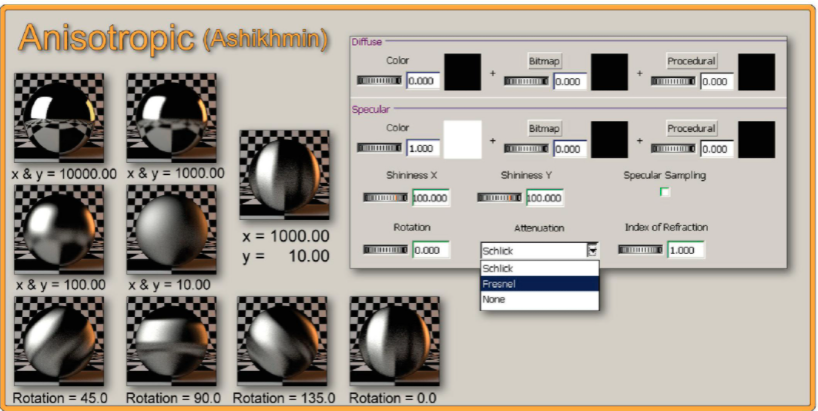Image resolution: width=818 pixels, height=411 pixels.
Task: Click the Diffuse Bitmap value field
Action: tap(570, 81)
